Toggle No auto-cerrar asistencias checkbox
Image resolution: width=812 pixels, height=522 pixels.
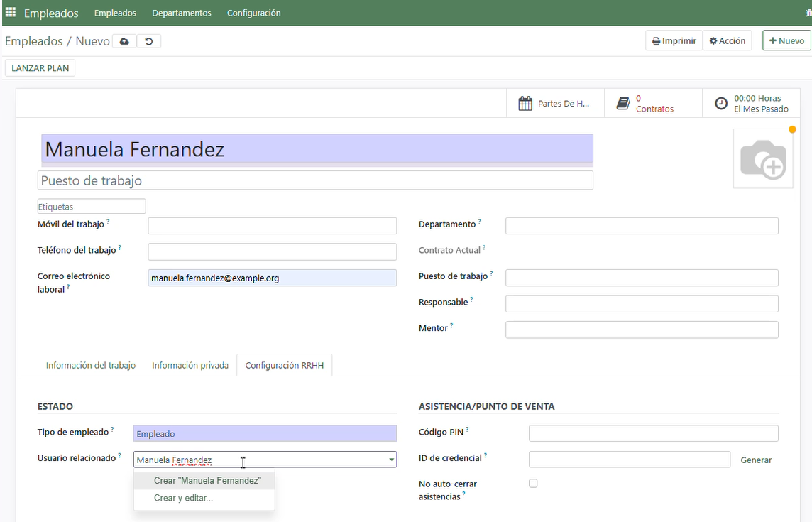point(533,484)
